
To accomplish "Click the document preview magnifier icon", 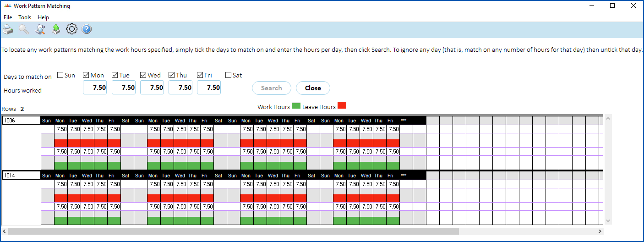I will 40,30.
